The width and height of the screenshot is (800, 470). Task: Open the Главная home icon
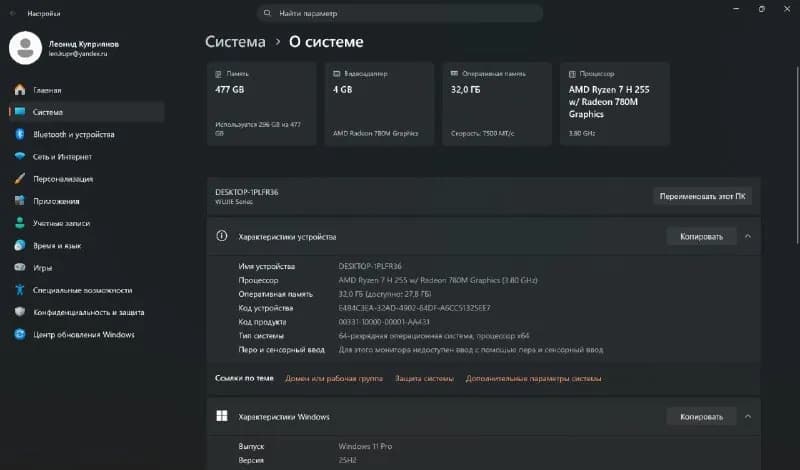[20, 90]
